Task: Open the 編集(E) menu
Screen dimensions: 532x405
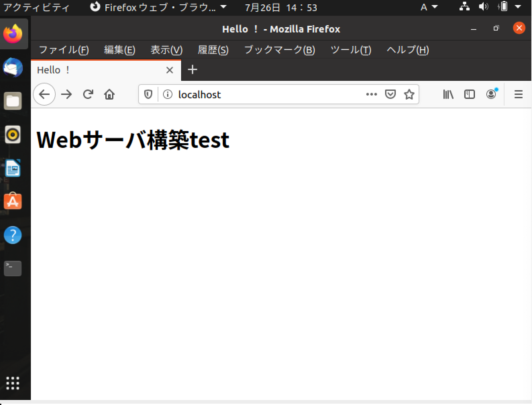Action: pos(119,50)
